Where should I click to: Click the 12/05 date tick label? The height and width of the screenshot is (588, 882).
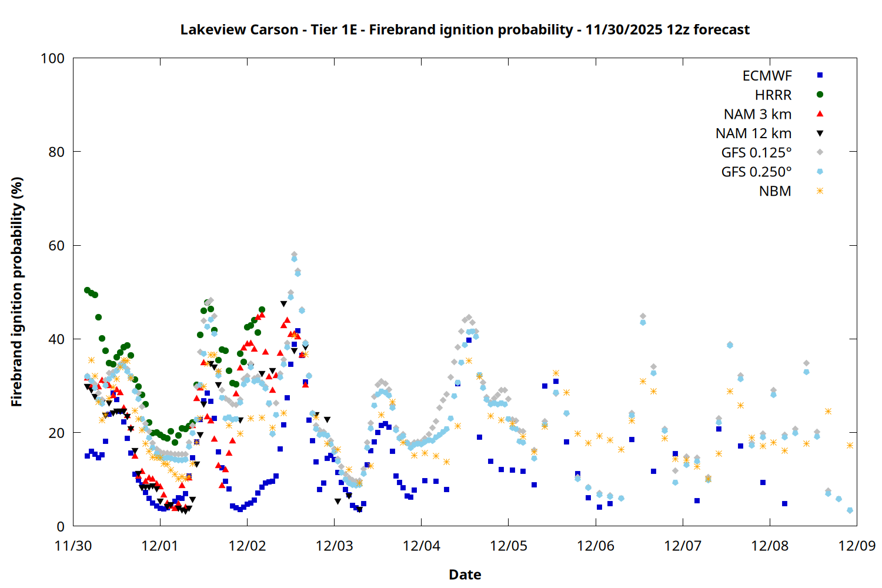[508, 546]
